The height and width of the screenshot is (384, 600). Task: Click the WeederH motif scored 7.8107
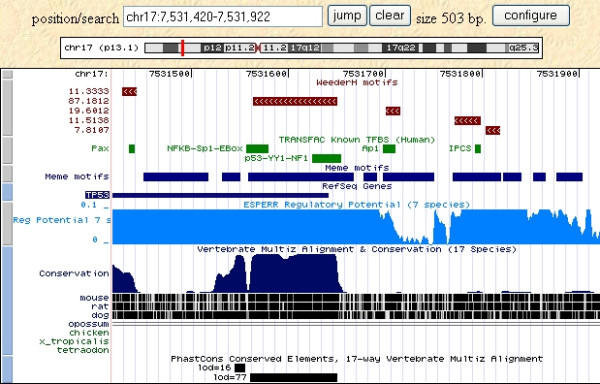pos(493,130)
